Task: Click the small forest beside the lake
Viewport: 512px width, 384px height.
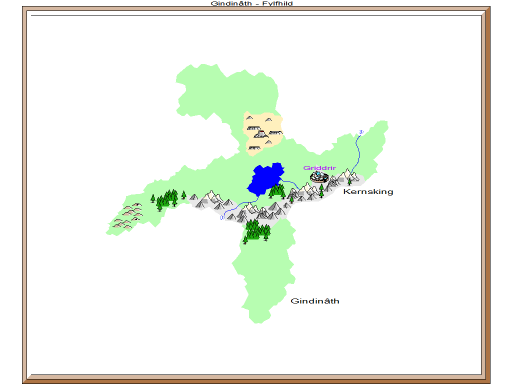Action: coord(277,191)
